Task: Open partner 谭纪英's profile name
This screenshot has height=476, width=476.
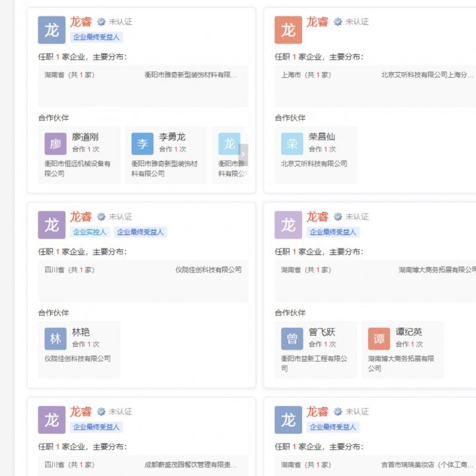Action: [x=409, y=332]
